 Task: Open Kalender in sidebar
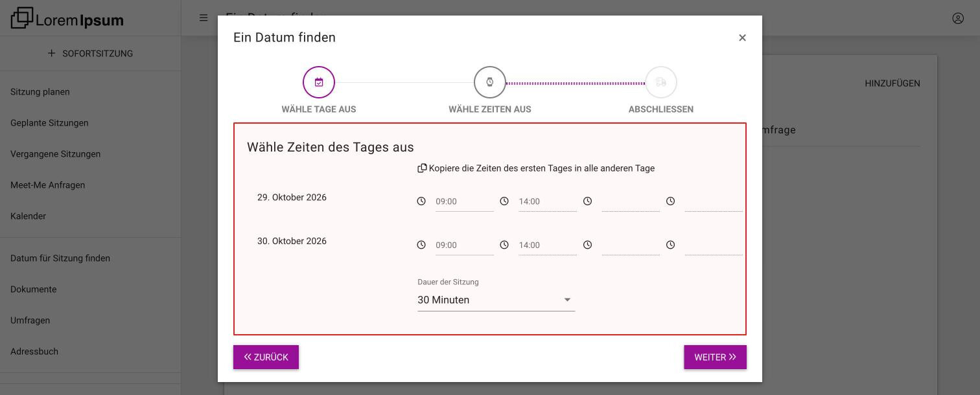(x=28, y=216)
